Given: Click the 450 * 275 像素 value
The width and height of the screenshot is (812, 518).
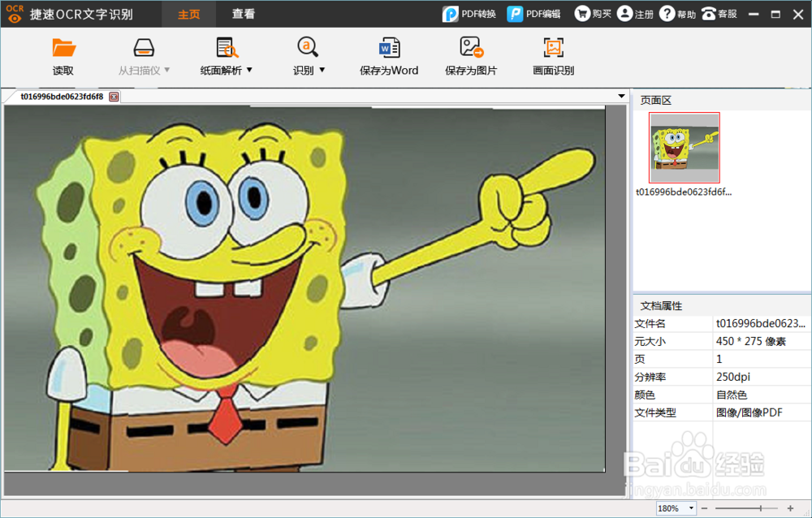Looking at the screenshot, I should tap(751, 341).
